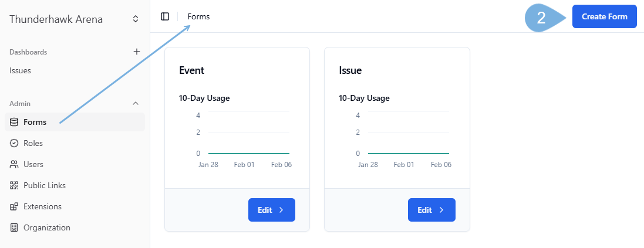Click the Forms breadcrumb in header
Image resolution: width=644 pixels, height=248 pixels.
pos(198,16)
